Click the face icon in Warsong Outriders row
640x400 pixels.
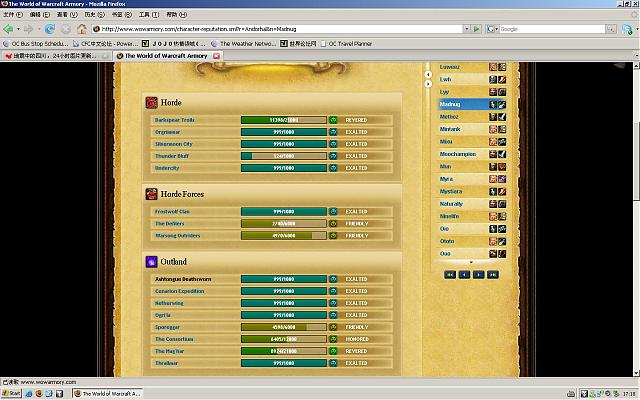(333, 236)
